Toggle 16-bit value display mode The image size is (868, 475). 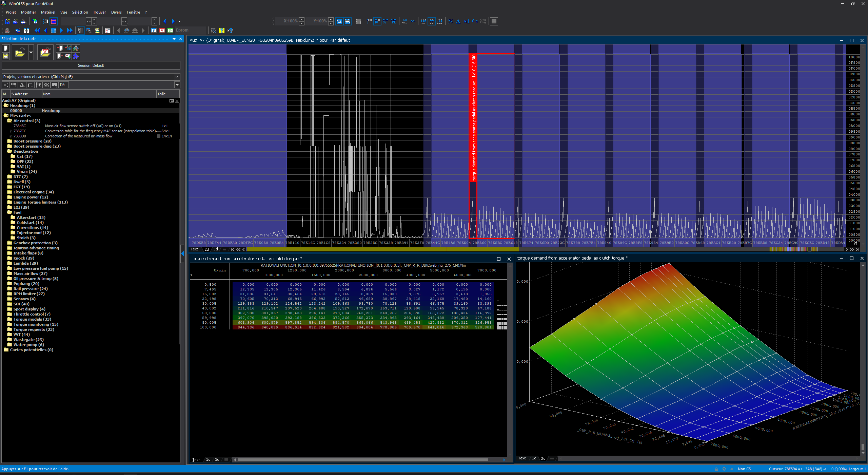tap(377, 21)
